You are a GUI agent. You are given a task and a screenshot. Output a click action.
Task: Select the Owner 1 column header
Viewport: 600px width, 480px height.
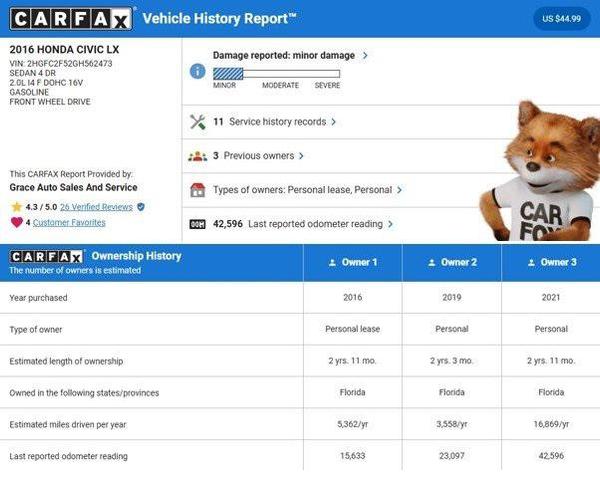click(x=352, y=262)
